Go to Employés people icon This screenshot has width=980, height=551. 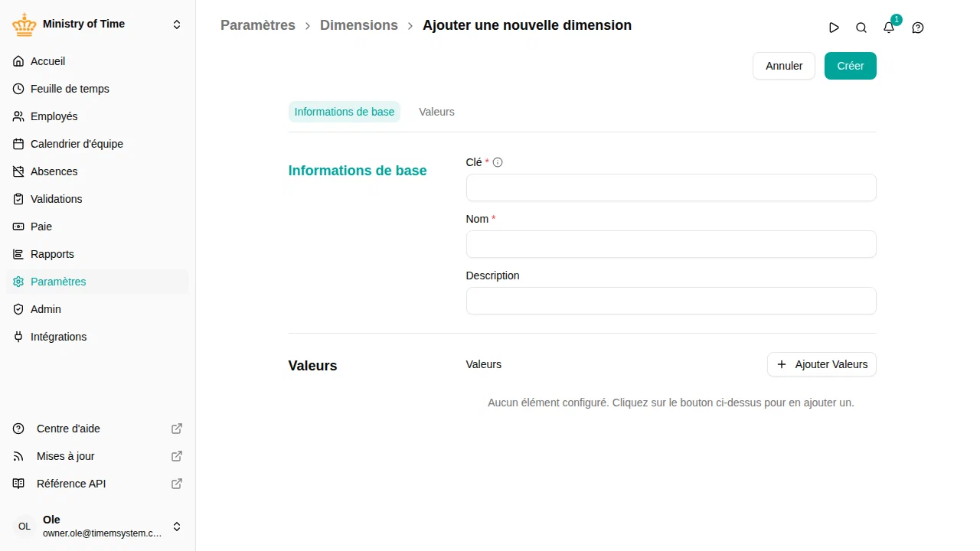18,116
